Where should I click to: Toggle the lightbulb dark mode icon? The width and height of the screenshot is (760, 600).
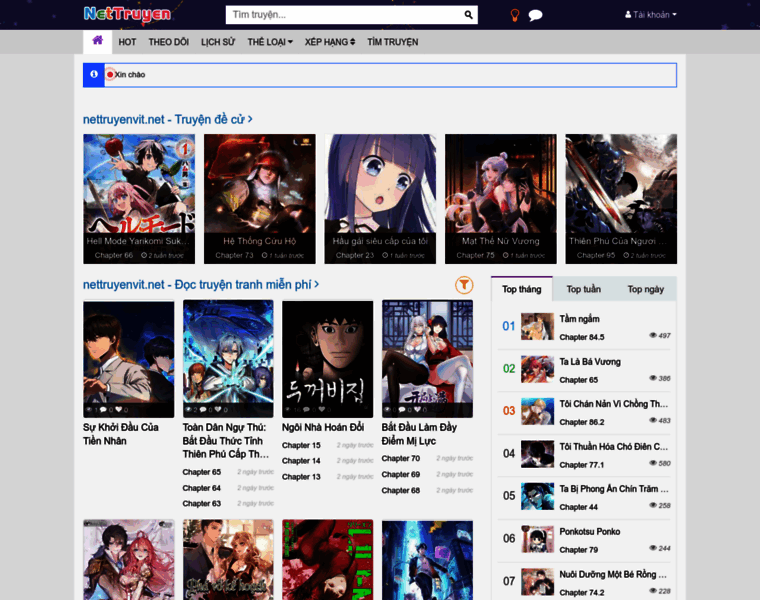click(515, 15)
